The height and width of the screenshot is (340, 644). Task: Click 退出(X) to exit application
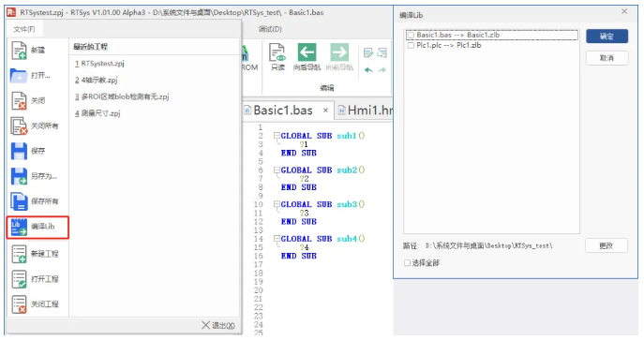tap(218, 326)
